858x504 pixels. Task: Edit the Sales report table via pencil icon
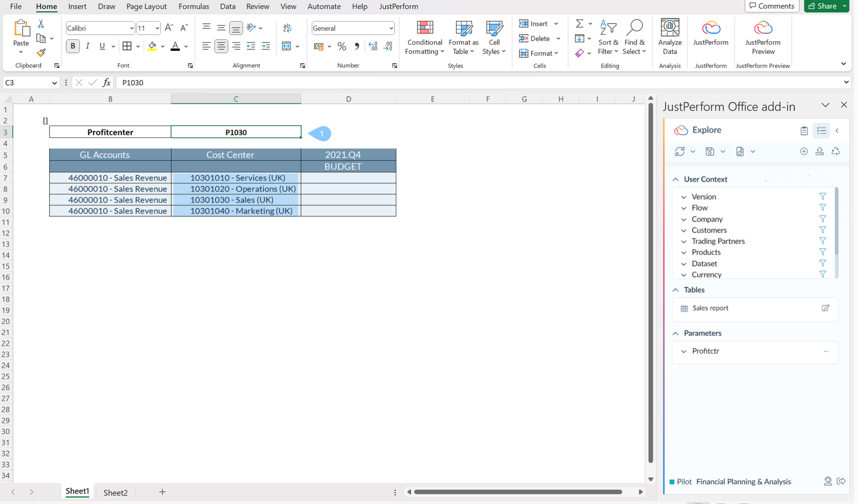[825, 308]
